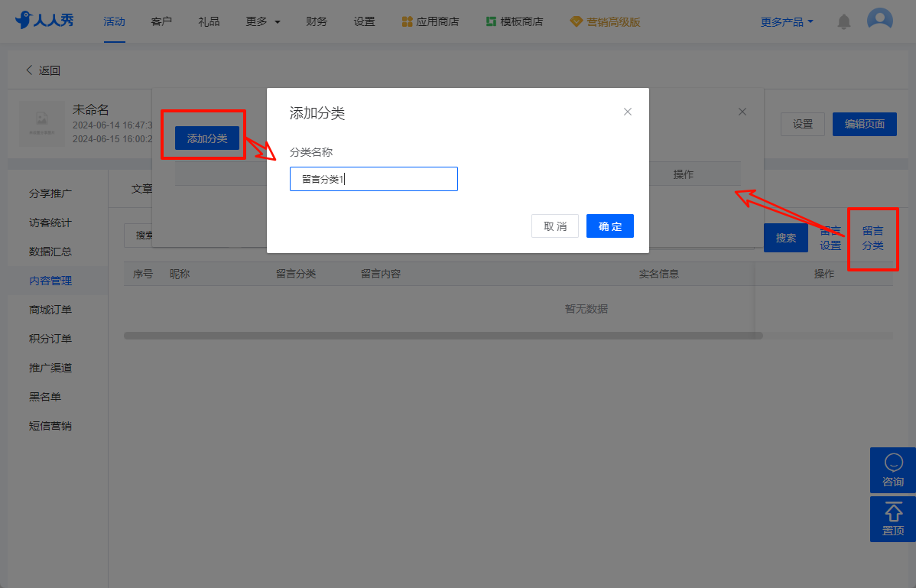
Task: Expand the 更多产品 dropdown
Action: pyautogui.click(x=787, y=21)
